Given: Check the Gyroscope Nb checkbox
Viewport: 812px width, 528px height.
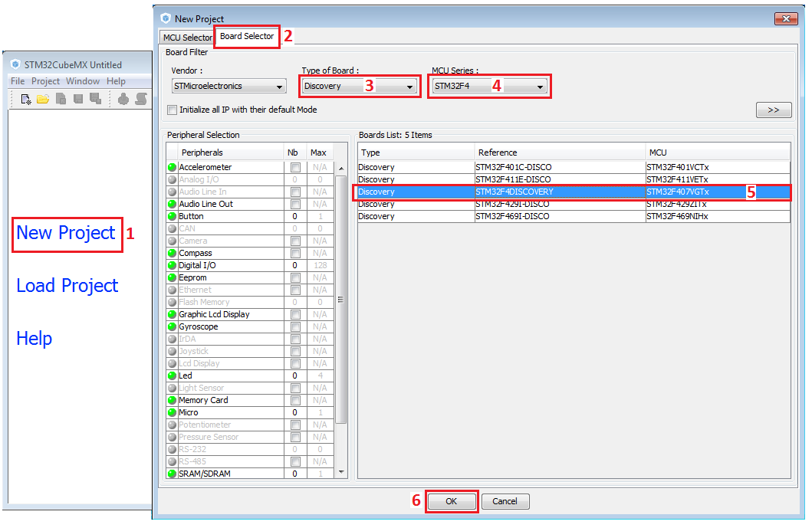Looking at the screenshot, I should (x=295, y=326).
